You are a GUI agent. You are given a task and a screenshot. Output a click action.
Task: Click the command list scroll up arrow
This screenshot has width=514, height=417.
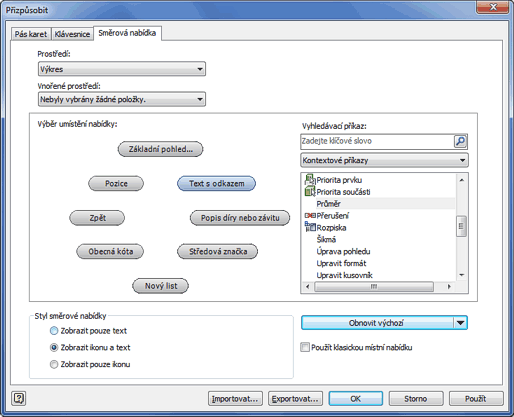462,180
